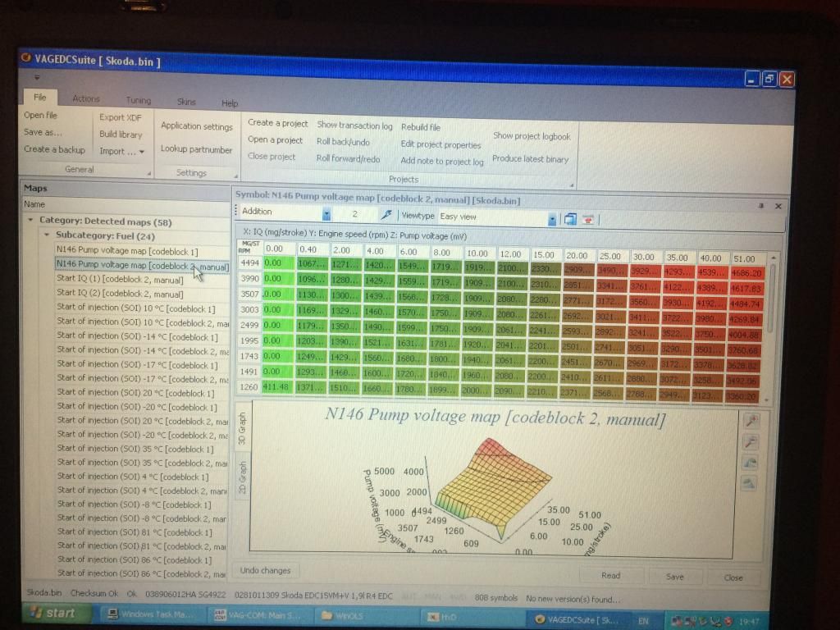Open the Projects group dialog launcher
840x630 pixels.
pyautogui.click(x=571, y=185)
